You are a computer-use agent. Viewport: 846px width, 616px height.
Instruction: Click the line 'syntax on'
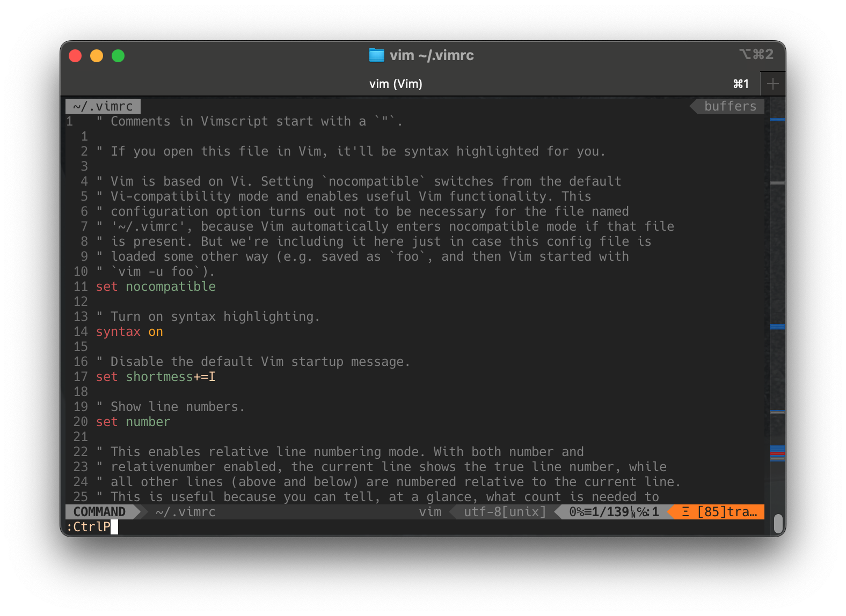(x=129, y=332)
